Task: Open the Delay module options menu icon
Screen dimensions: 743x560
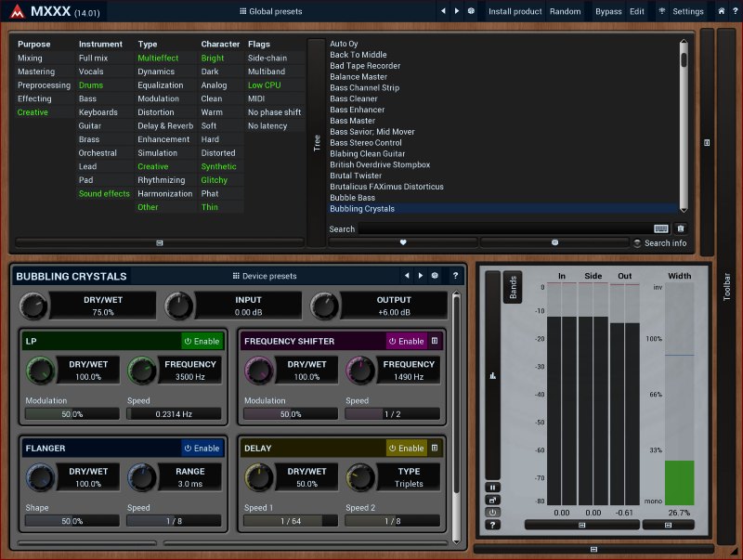Action: [x=435, y=448]
